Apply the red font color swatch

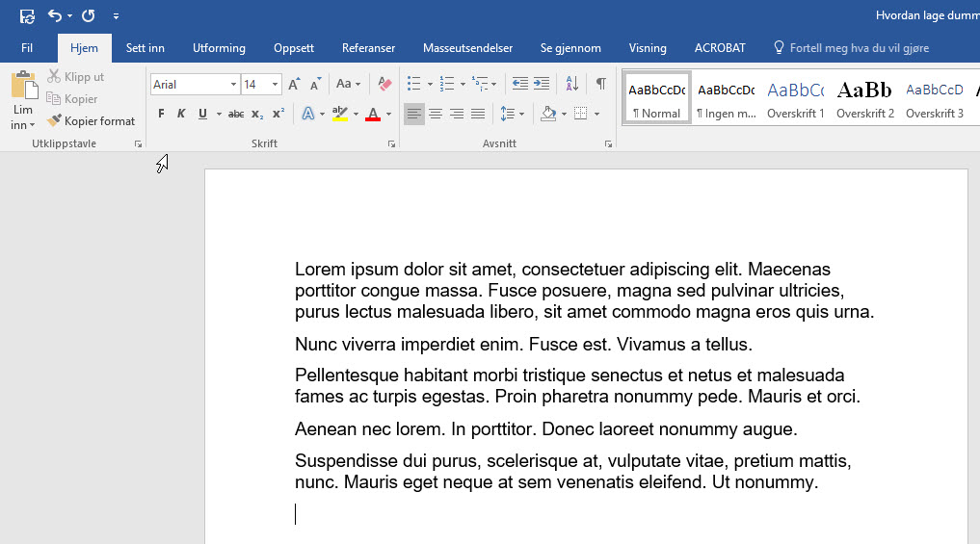[373, 115]
